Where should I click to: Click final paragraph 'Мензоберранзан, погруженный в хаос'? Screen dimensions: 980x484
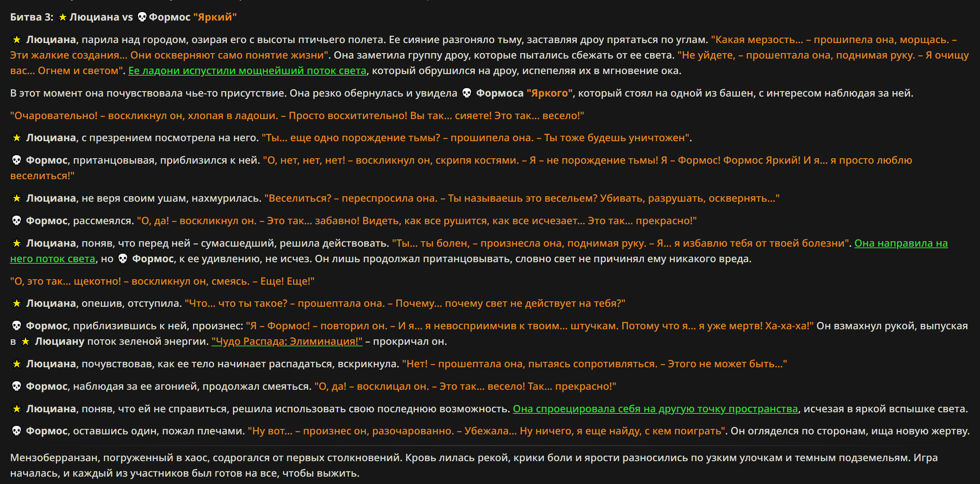[x=474, y=465]
